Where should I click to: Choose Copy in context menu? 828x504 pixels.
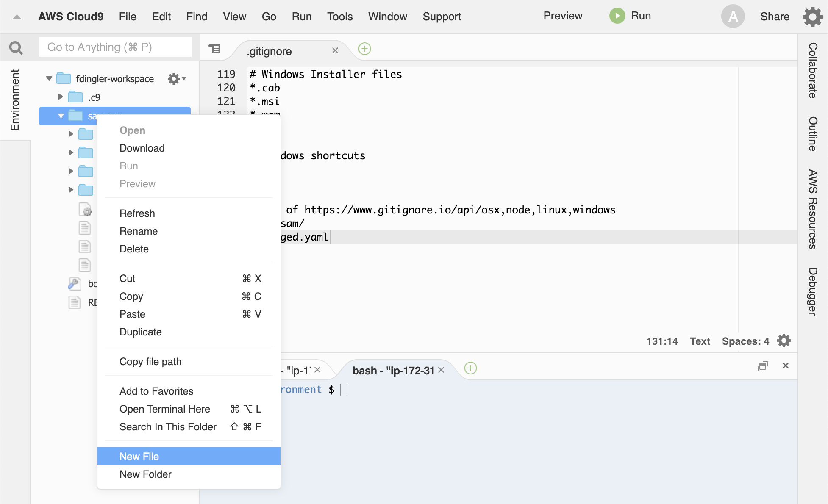pyautogui.click(x=189, y=296)
